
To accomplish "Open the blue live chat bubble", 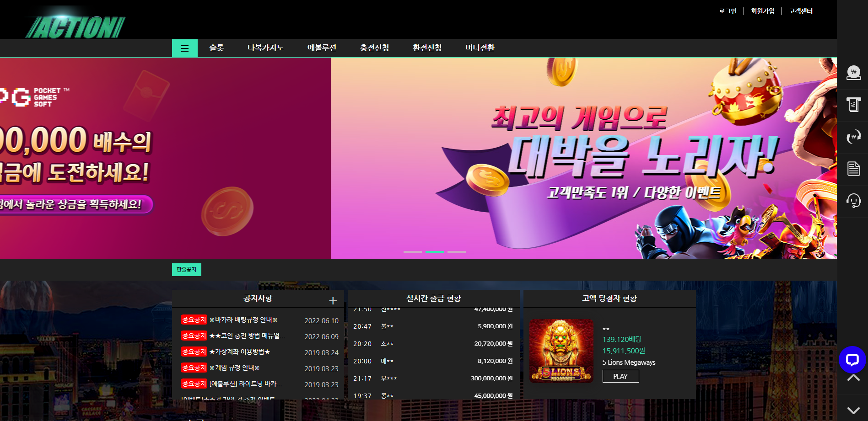I will pyautogui.click(x=852, y=360).
